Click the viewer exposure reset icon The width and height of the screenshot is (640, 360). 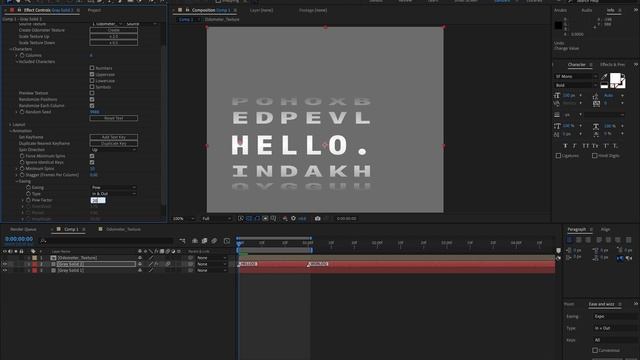tap(293, 219)
